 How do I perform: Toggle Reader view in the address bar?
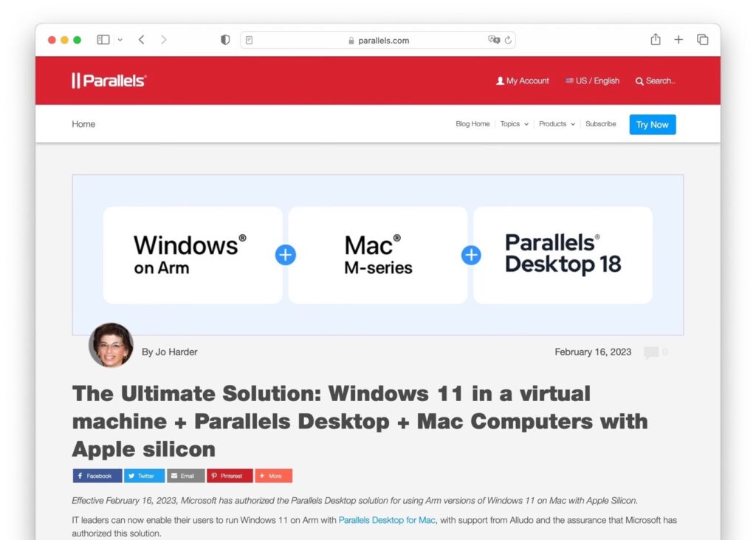coord(250,40)
